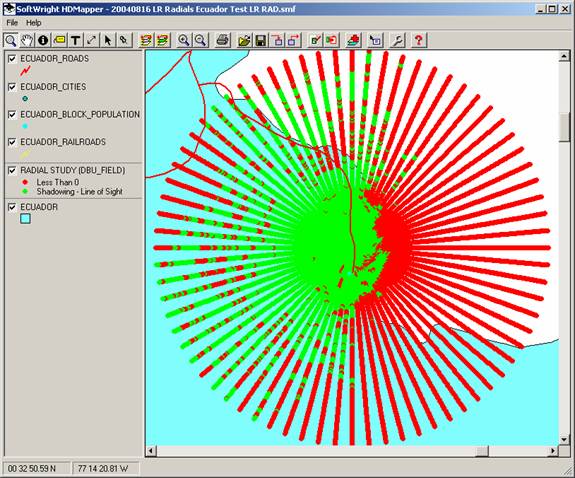Click the ECUADOR layer cyan color swatch
The image size is (575, 478).
point(25,219)
